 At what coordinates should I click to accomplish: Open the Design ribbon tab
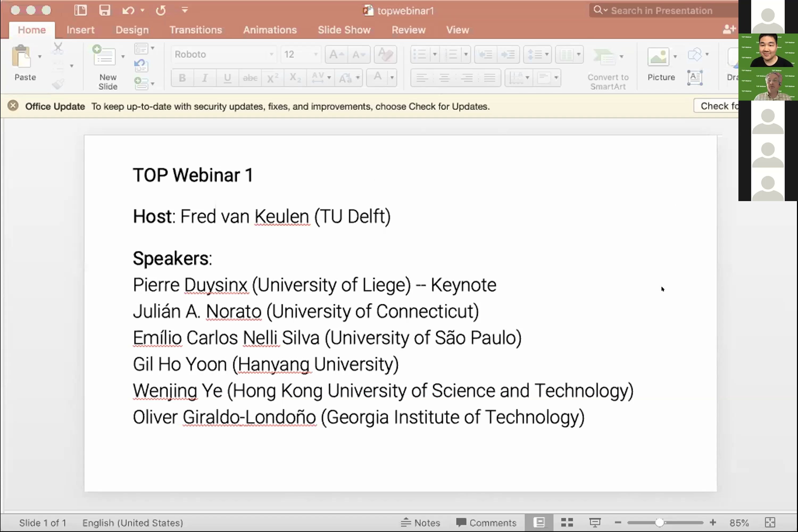click(x=132, y=30)
